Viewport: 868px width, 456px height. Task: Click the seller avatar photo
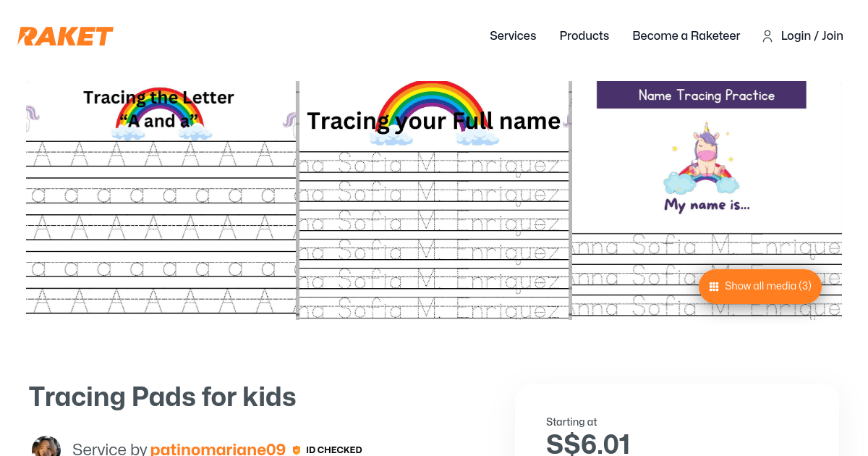46,446
